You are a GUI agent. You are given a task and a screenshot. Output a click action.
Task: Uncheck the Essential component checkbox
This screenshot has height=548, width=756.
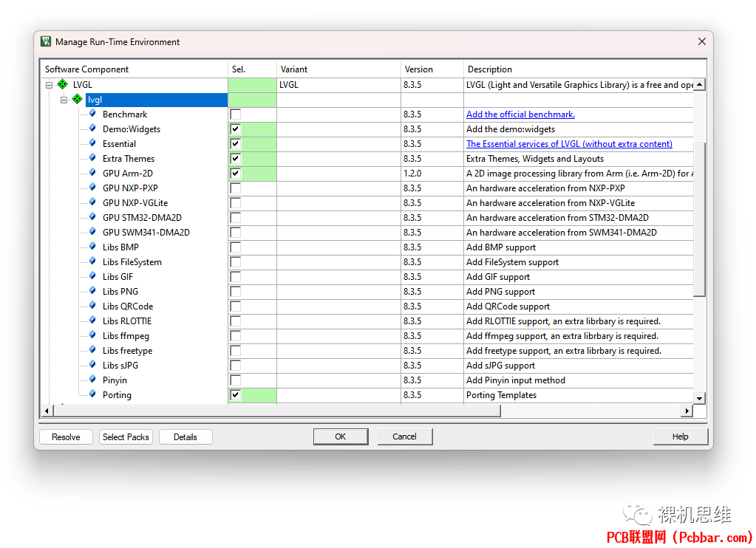pyautogui.click(x=235, y=143)
